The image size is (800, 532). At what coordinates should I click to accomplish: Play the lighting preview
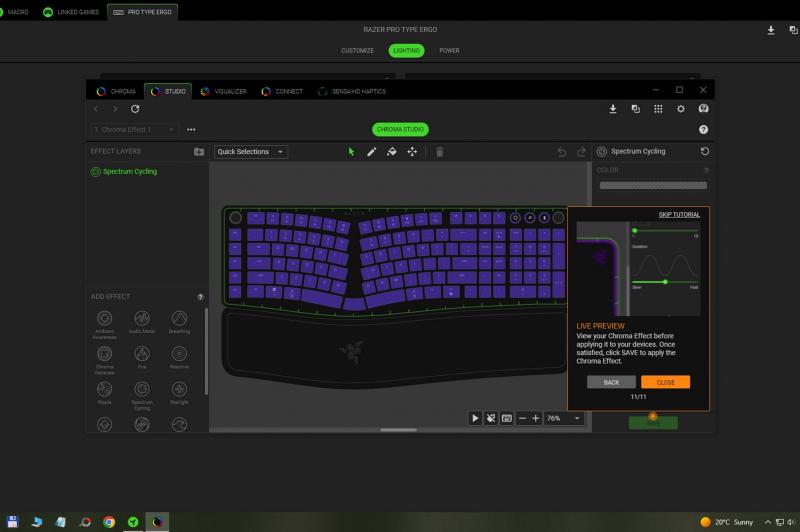475,418
